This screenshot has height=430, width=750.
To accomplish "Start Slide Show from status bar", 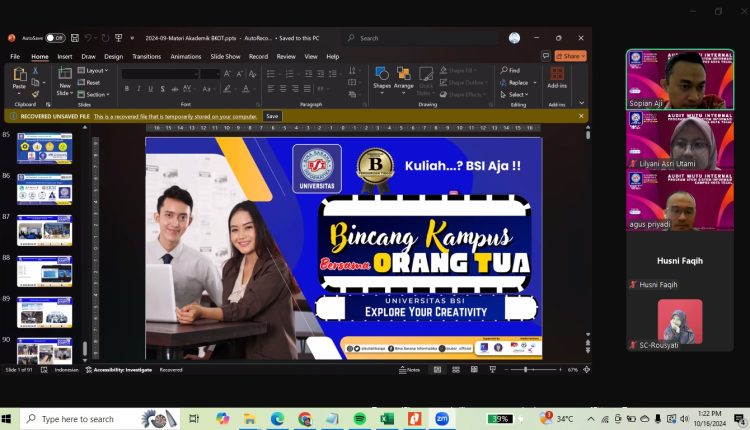I will [493, 370].
